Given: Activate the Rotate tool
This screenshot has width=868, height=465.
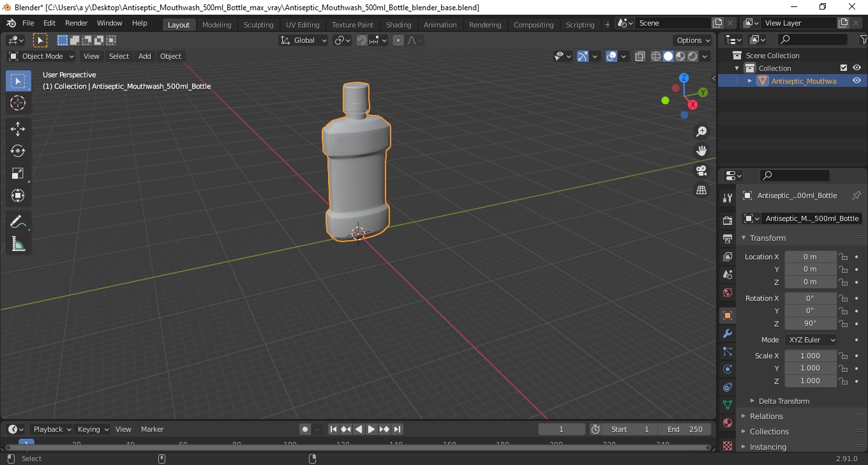Looking at the screenshot, I should pos(18,151).
